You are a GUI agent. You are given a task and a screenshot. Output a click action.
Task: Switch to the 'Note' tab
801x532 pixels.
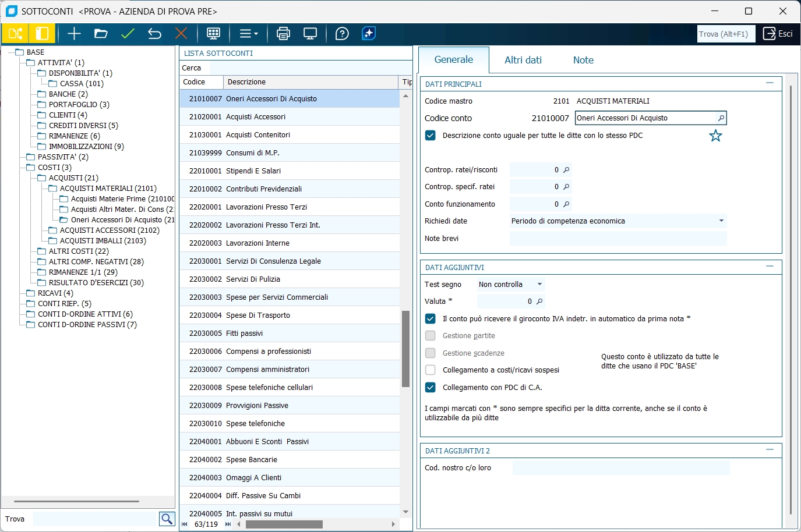pyautogui.click(x=583, y=60)
